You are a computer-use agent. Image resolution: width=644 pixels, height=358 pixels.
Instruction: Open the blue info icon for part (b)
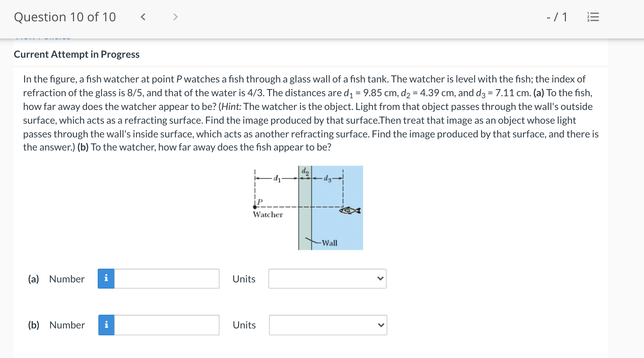[x=107, y=325]
